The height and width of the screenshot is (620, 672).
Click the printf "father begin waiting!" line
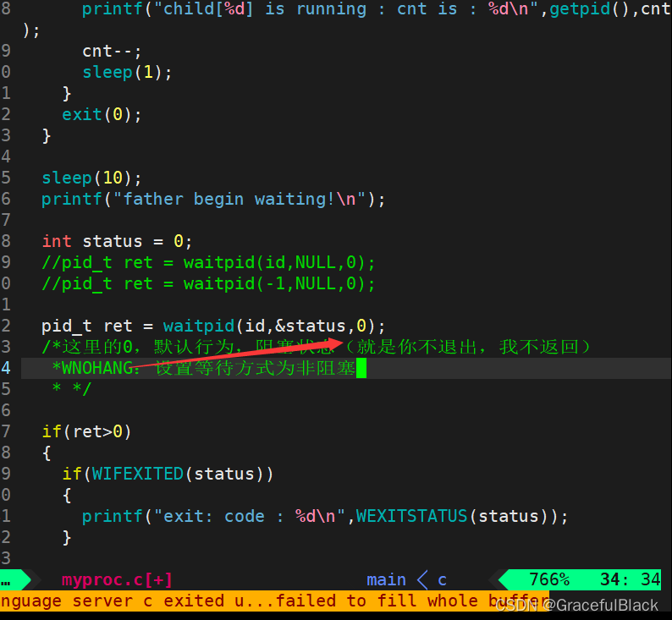[x=213, y=199]
